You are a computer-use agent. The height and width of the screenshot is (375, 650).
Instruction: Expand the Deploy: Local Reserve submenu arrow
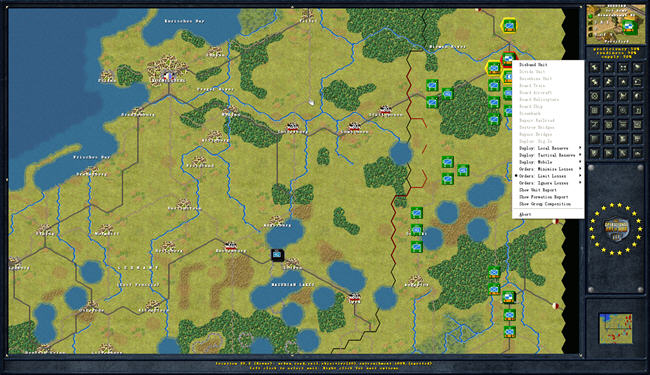pos(580,148)
